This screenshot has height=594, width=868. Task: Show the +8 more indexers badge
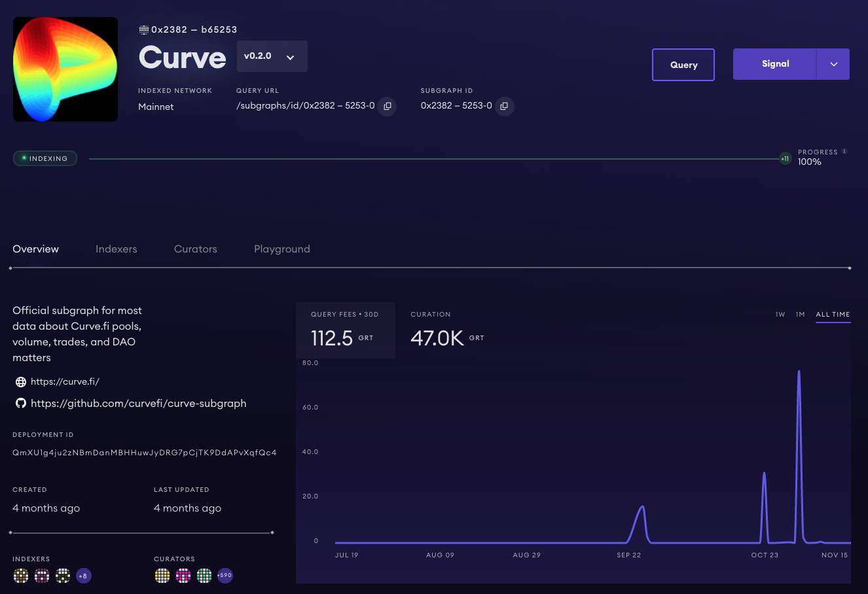tap(84, 576)
